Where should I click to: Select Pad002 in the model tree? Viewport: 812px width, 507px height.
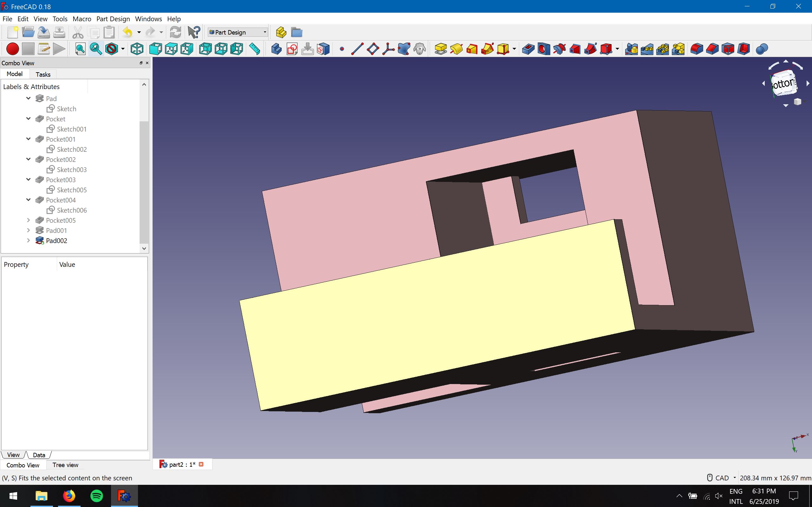[x=56, y=241]
